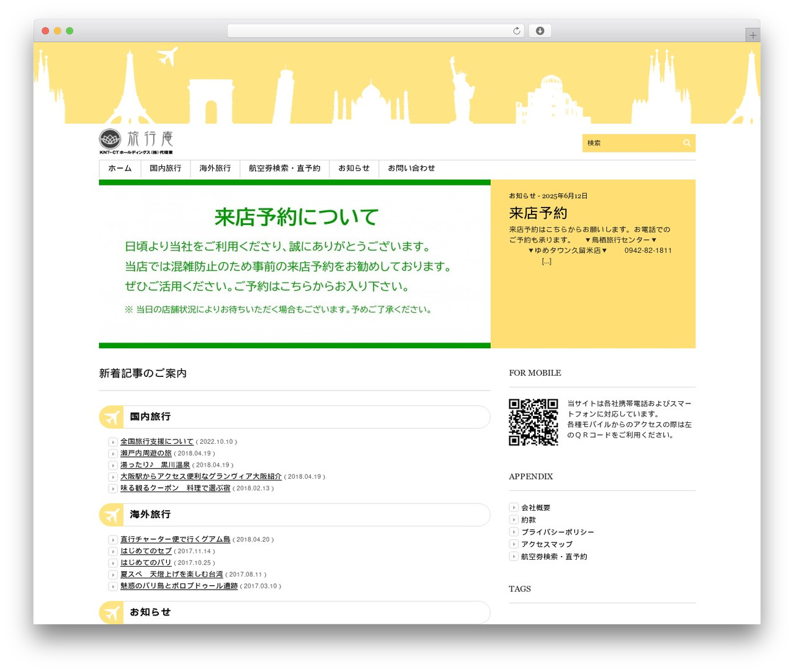Click the QR code image for mobile

tap(533, 422)
